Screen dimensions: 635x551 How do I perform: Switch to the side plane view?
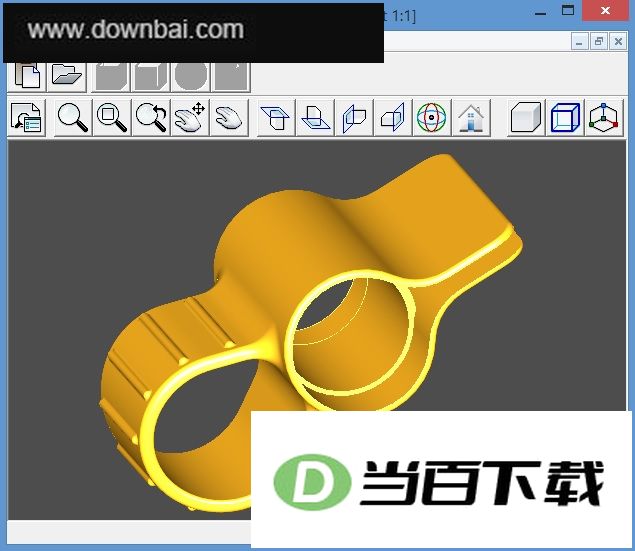point(392,118)
